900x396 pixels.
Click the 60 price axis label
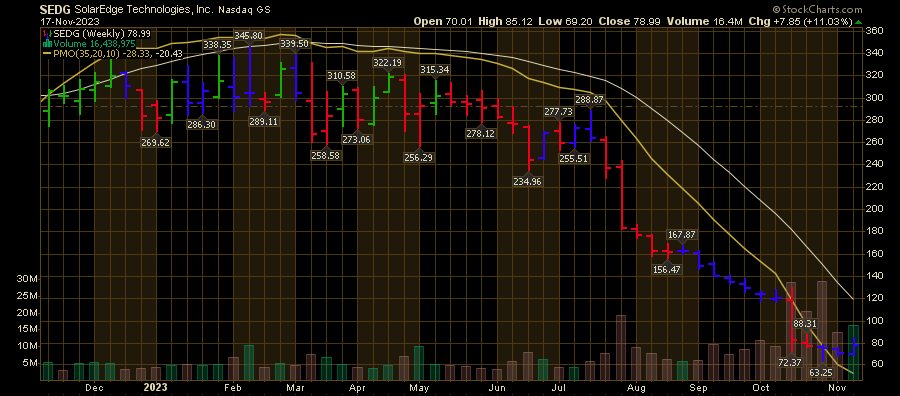871,364
